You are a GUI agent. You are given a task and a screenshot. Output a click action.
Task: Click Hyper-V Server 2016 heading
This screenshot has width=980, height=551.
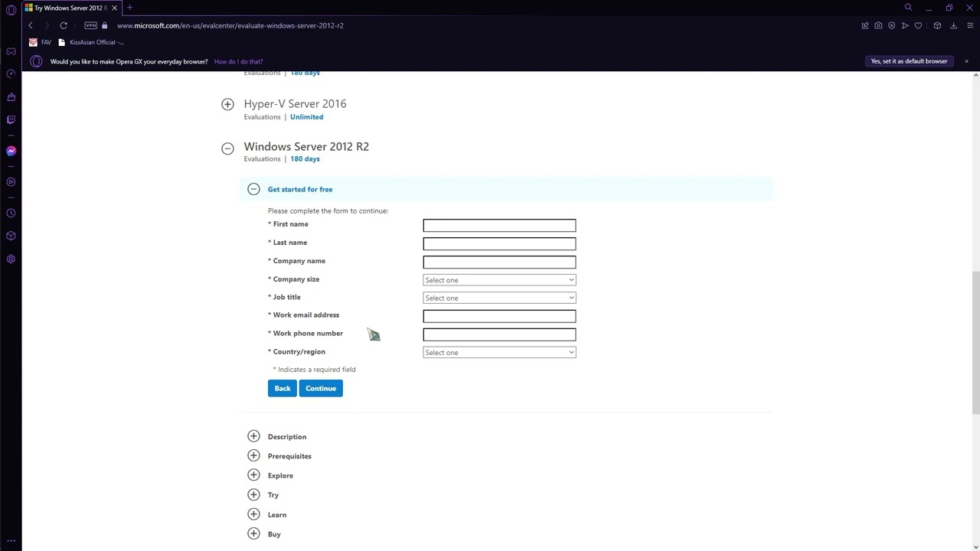point(295,103)
